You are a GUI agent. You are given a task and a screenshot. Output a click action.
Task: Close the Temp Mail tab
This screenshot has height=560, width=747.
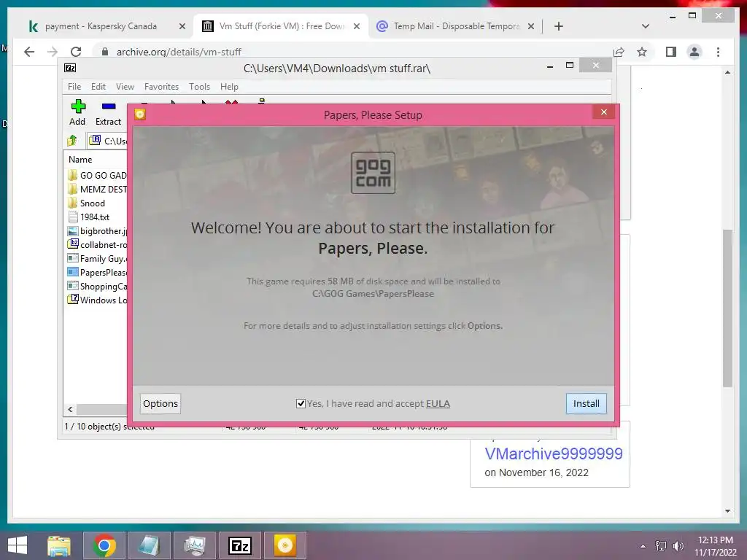click(531, 27)
